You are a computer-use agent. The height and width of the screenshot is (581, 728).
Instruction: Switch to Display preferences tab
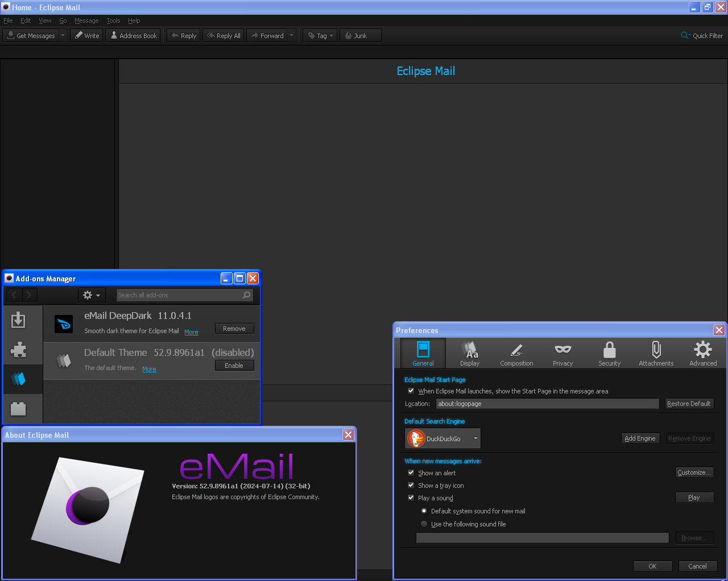pyautogui.click(x=470, y=353)
